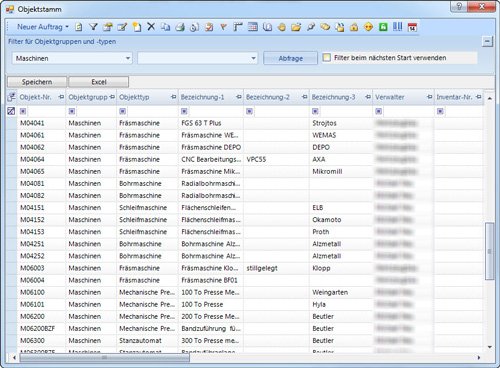Click the black funnel filter icon in toolbar

click(93, 27)
